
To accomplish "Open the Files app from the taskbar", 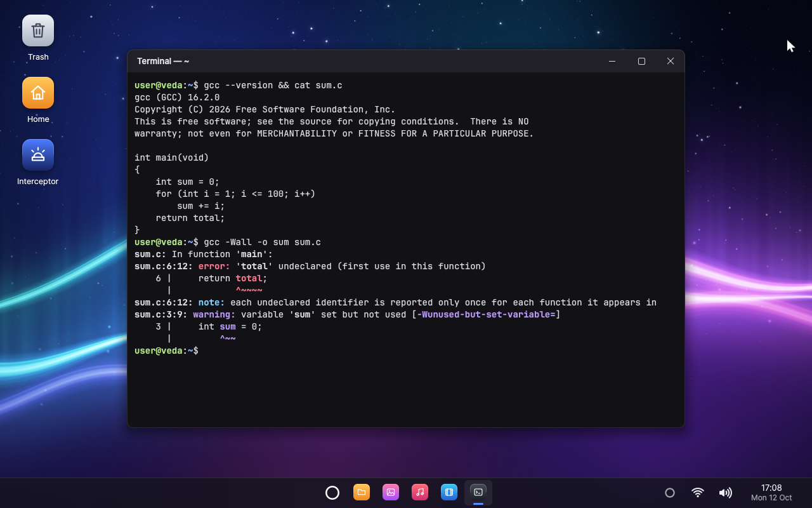I will (362, 492).
